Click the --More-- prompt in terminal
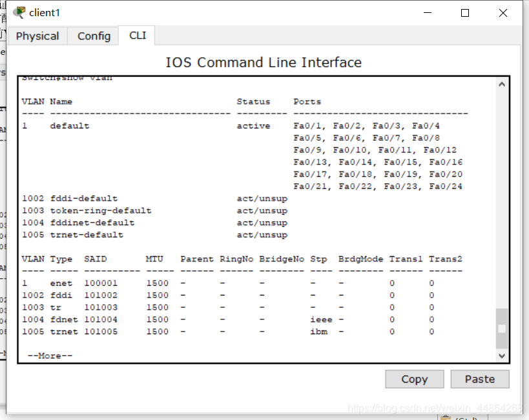This screenshot has height=420, width=529. [50, 355]
